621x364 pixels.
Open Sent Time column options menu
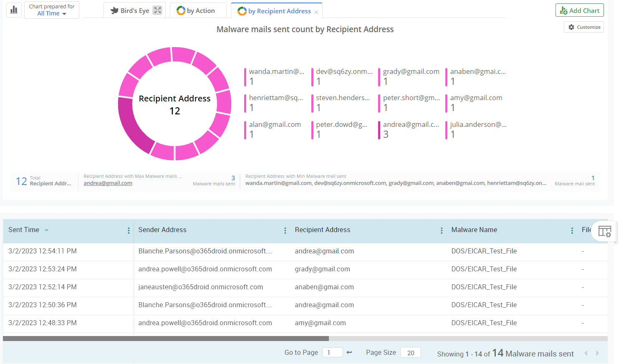point(129,230)
